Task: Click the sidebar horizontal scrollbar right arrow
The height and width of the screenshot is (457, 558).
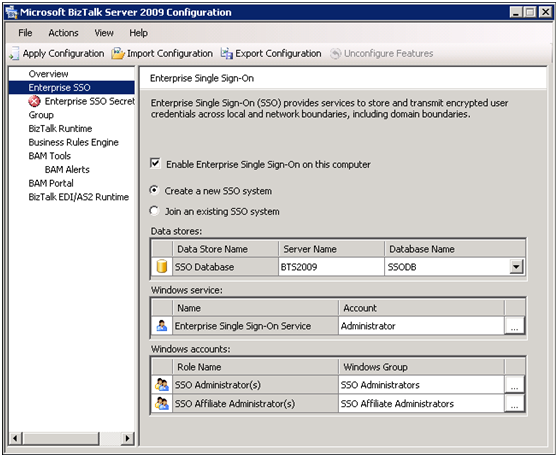Action: tap(127, 438)
